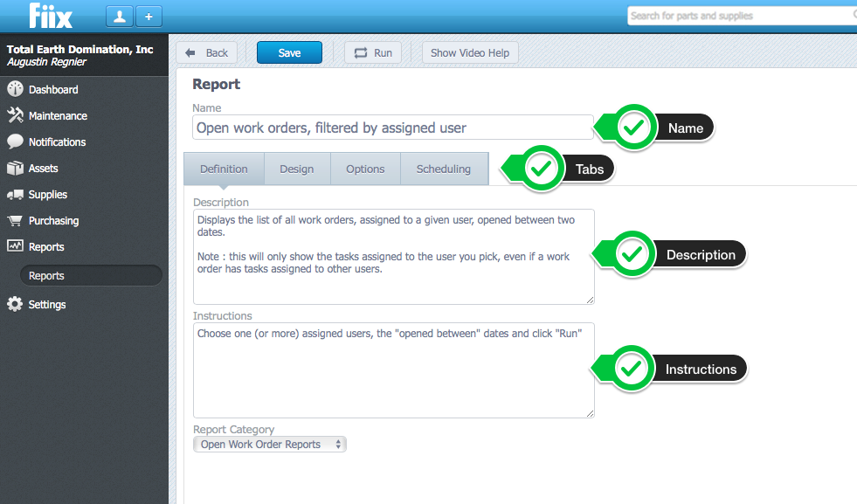
Task: Switch to the Design tab
Action: coord(297,169)
